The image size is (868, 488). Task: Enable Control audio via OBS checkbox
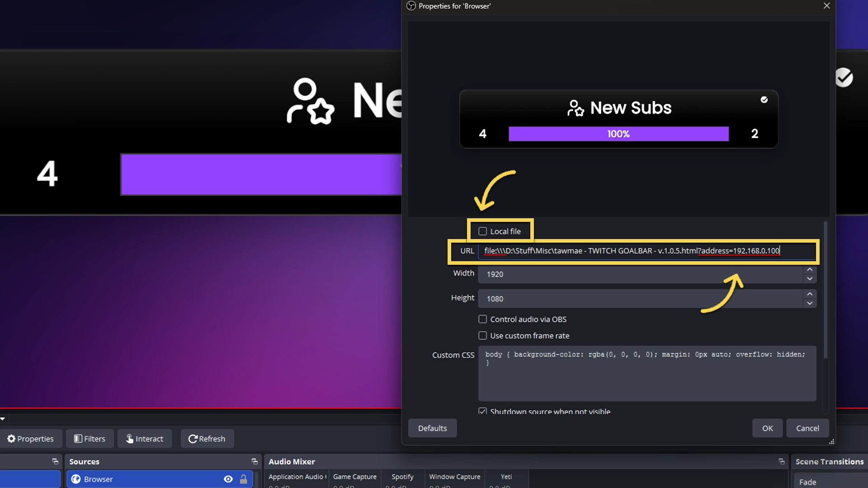(482, 319)
